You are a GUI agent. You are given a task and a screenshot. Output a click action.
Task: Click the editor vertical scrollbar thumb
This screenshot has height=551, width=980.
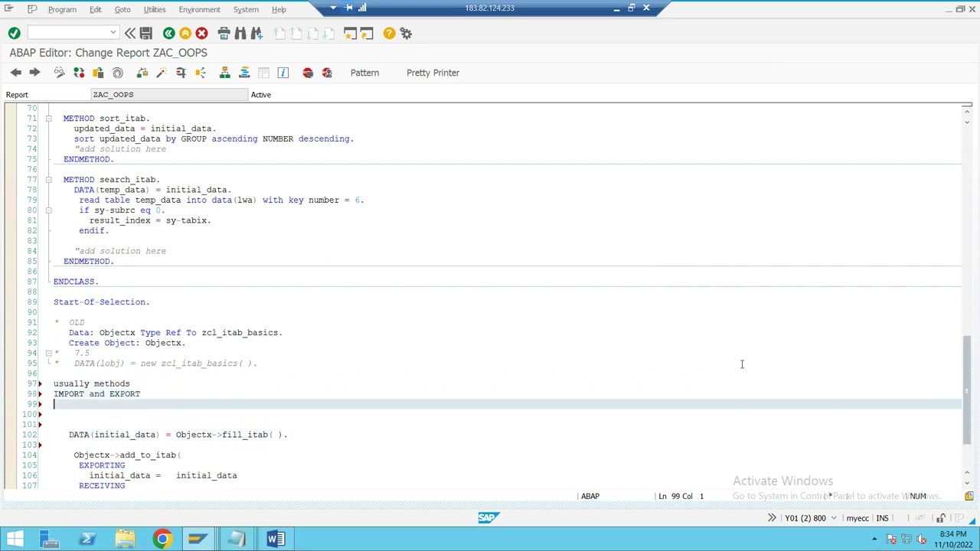(967, 390)
